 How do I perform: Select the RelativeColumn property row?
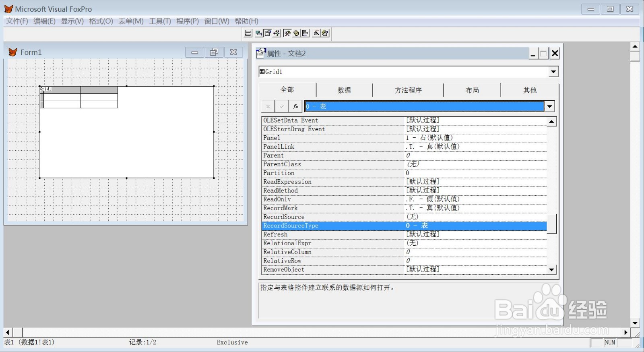click(404, 252)
